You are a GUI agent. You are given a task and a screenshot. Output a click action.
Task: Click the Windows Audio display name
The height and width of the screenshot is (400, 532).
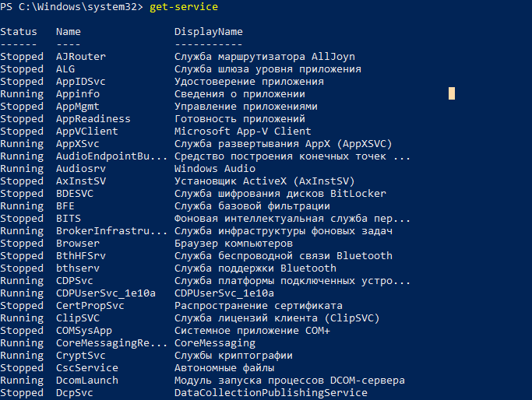215,168
